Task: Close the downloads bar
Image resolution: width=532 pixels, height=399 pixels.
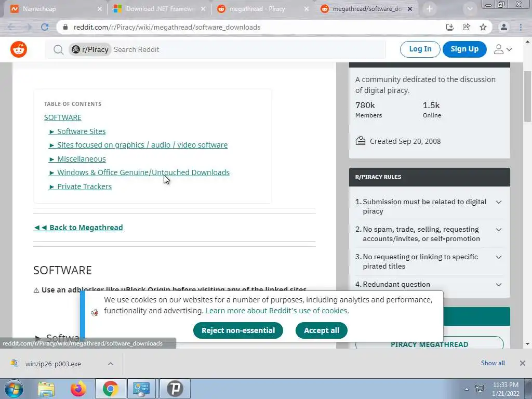Action: pos(523,363)
